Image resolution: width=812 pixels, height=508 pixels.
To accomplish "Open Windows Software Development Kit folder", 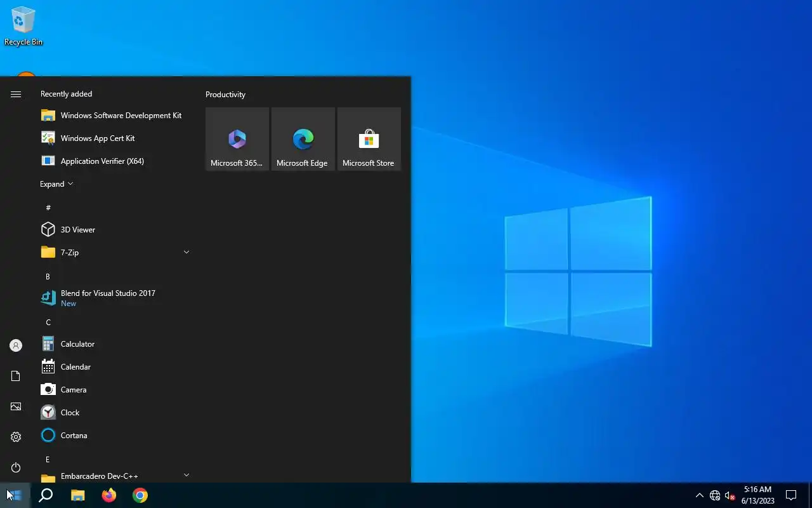I will pyautogui.click(x=115, y=116).
